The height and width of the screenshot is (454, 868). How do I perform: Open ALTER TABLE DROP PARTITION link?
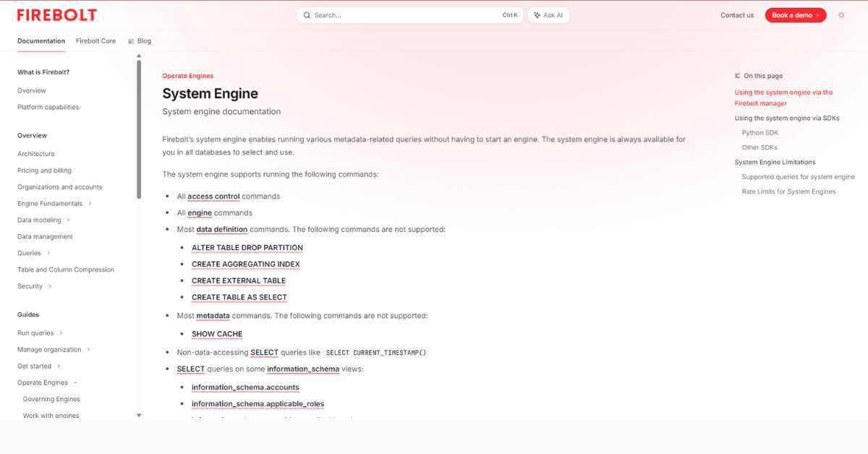pos(247,248)
